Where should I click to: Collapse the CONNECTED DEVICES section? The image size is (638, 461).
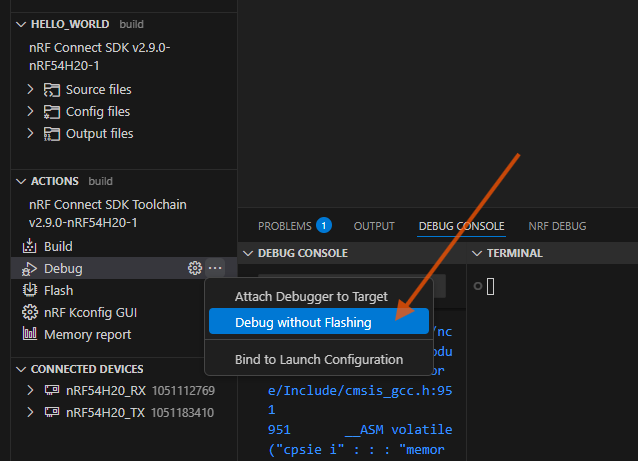(21, 369)
